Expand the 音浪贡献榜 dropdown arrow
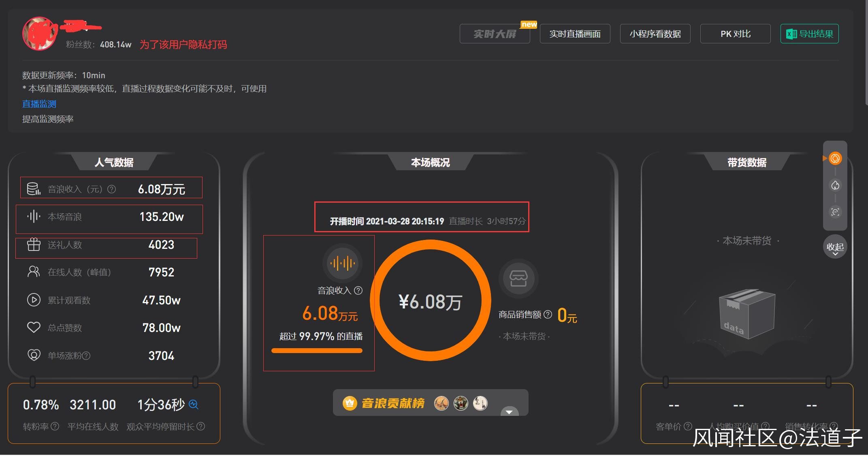This screenshot has height=456, width=868. (509, 411)
